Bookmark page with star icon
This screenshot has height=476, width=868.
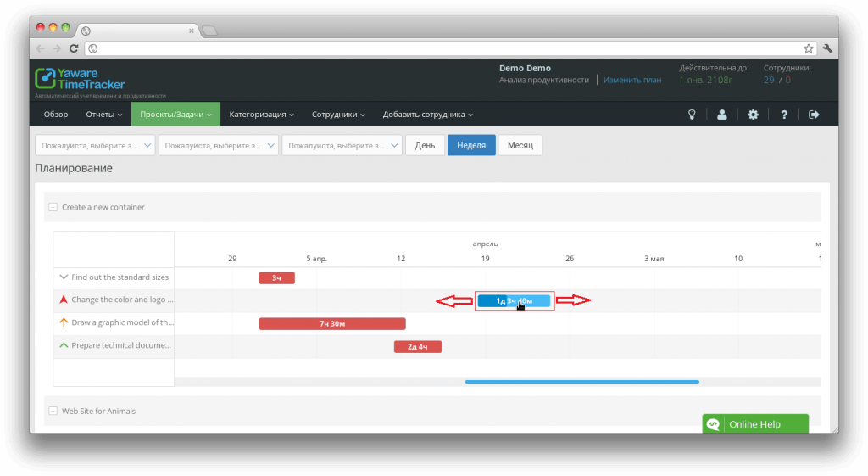(x=809, y=48)
